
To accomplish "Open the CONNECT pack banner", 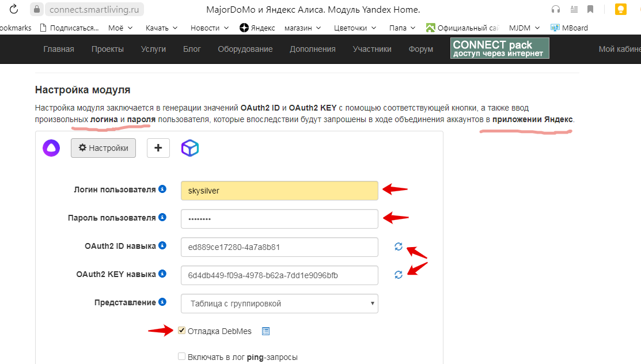I will pos(499,48).
